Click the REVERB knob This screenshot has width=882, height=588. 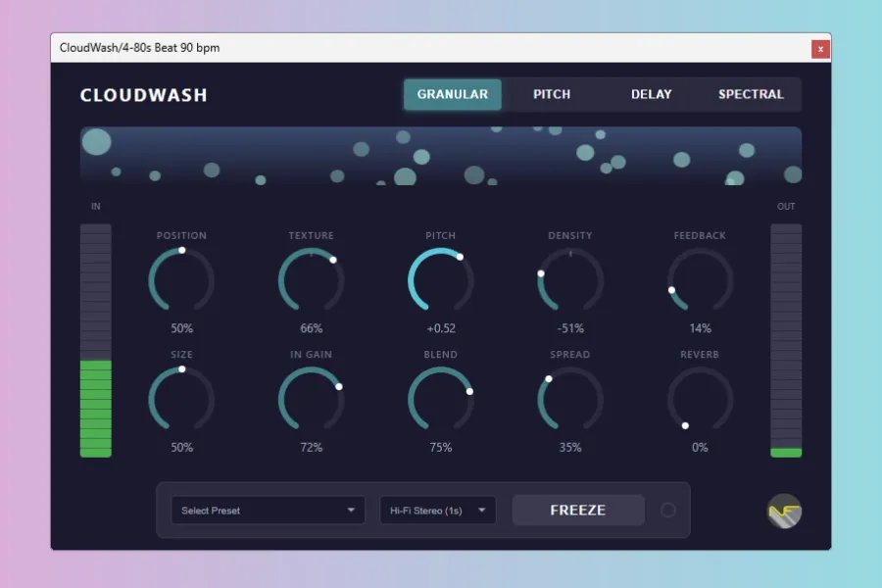pos(699,400)
